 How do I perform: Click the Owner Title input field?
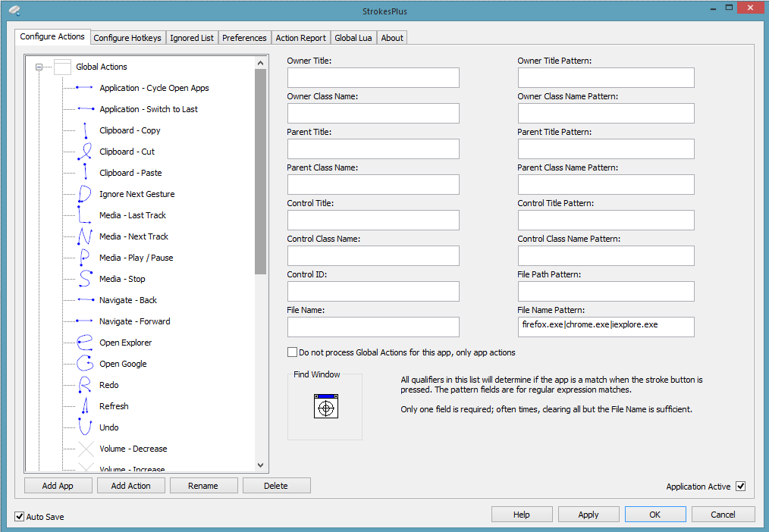coord(373,77)
